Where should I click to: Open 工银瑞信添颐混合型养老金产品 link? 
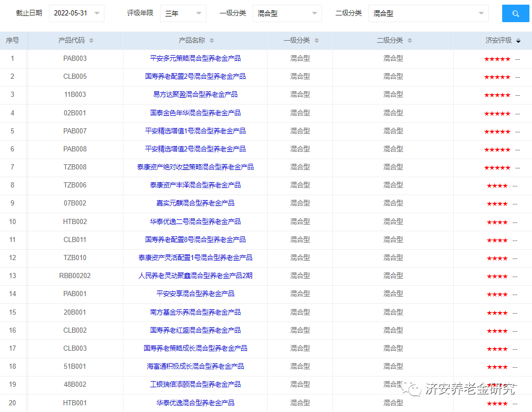point(196,385)
